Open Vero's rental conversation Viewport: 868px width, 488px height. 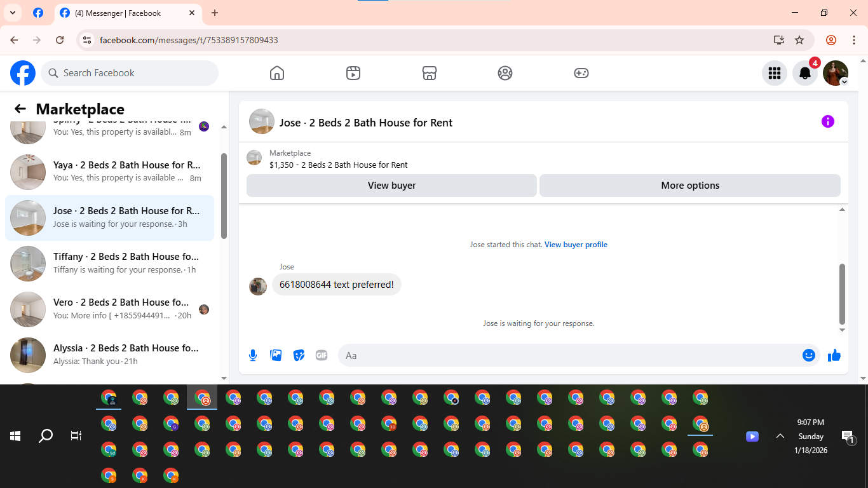109,309
